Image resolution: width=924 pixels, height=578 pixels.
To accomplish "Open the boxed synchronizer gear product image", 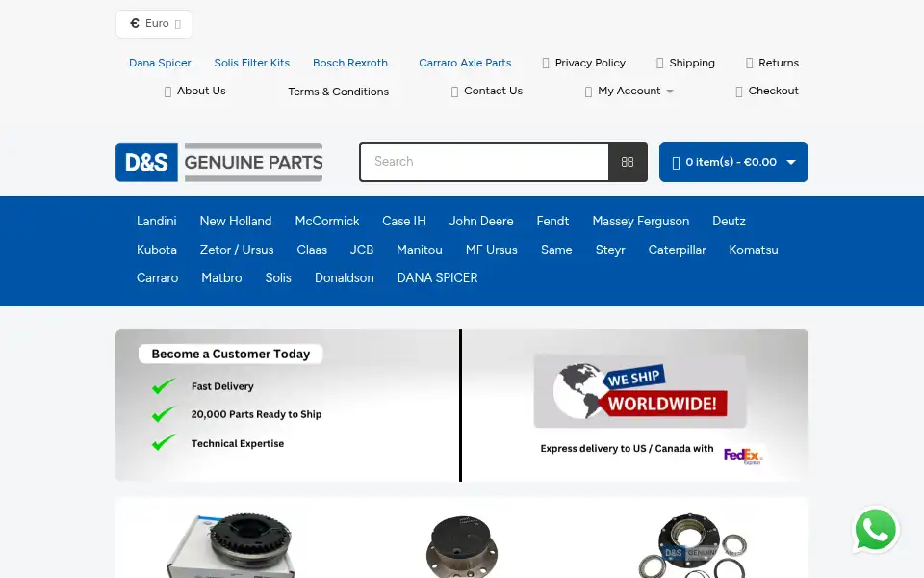I will point(230,545).
